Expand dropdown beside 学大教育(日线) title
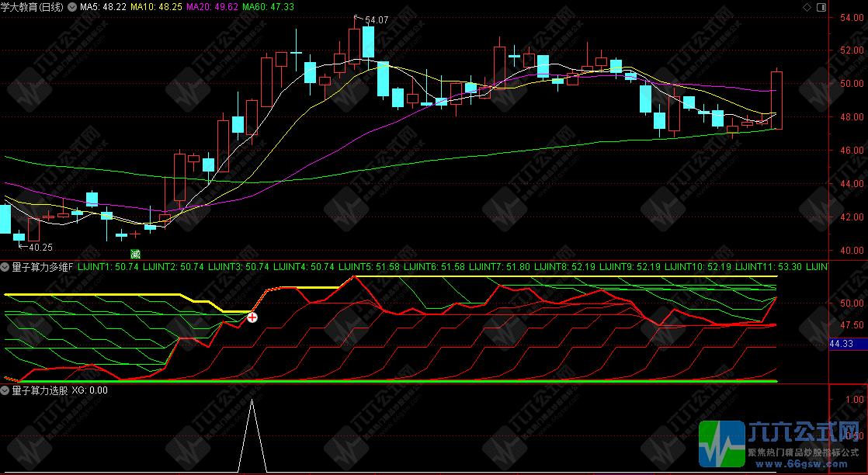 point(73,7)
